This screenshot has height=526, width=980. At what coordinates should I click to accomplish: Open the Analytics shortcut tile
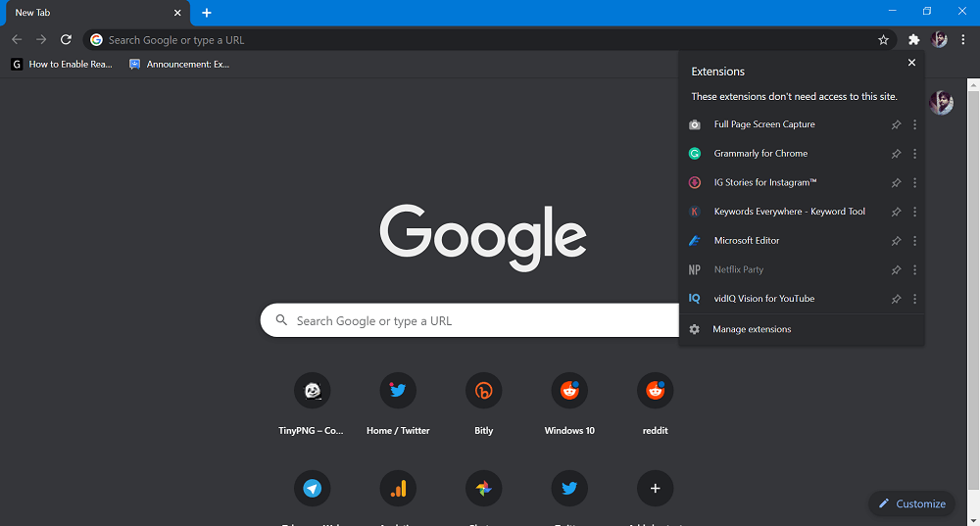[x=398, y=489]
